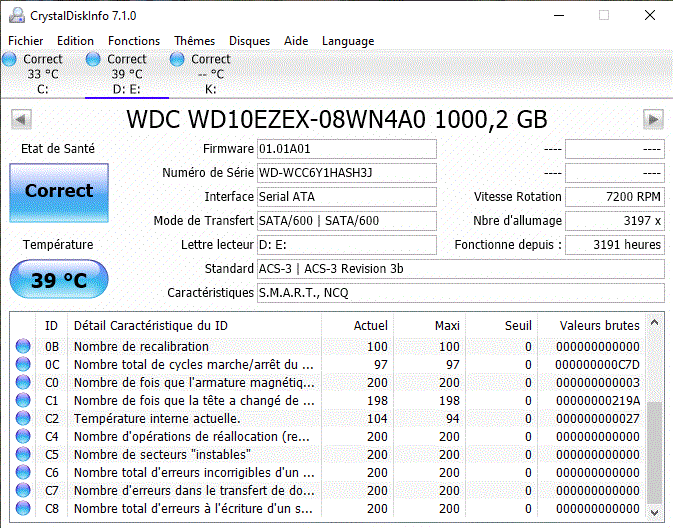Click the blue status orb for drive D: E:
This screenshot has width=673, height=528.
coord(93,59)
